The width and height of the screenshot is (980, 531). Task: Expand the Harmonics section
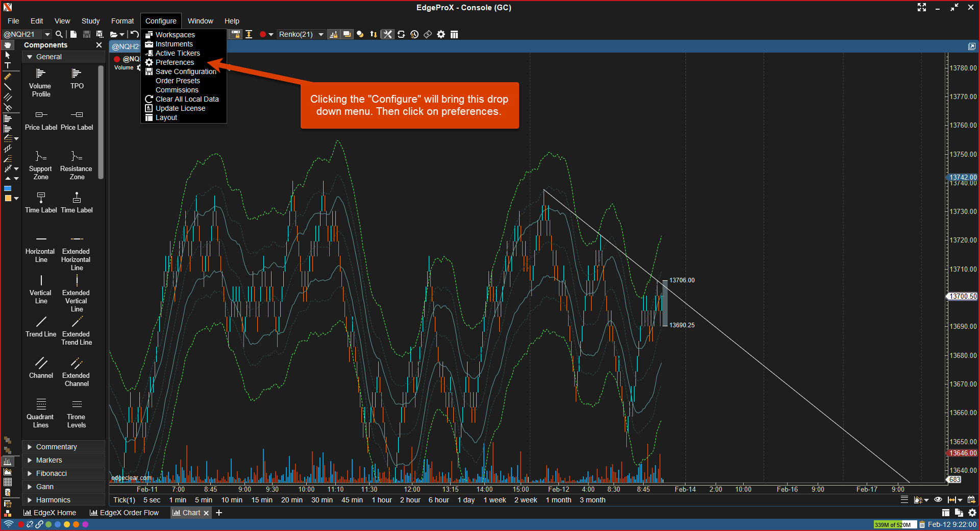click(63, 500)
